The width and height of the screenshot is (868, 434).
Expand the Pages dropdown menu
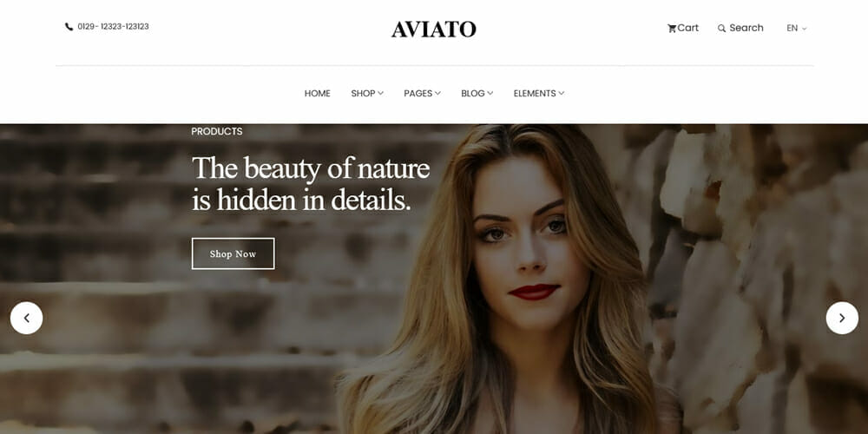(x=423, y=94)
